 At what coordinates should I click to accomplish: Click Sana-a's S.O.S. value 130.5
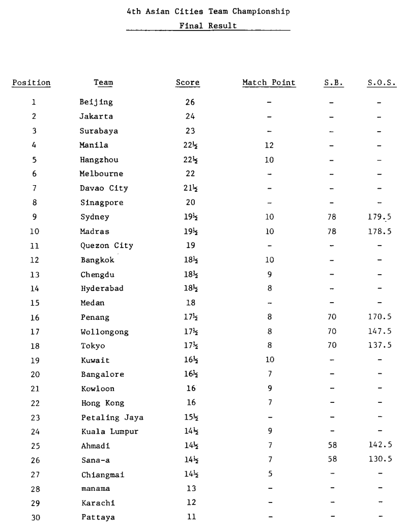point(381,461)
